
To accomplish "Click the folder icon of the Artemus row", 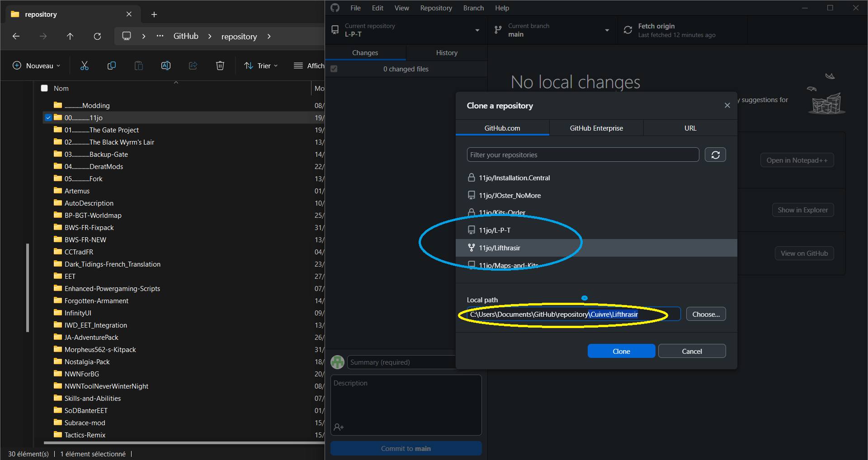I will point(58,191).
